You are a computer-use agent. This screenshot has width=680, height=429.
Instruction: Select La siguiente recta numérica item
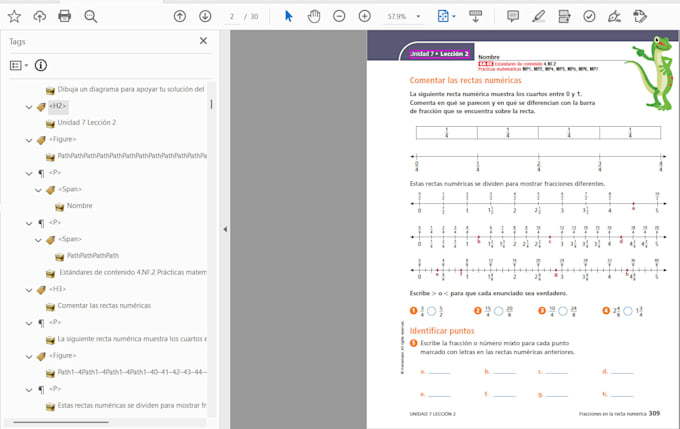[132, 339]
